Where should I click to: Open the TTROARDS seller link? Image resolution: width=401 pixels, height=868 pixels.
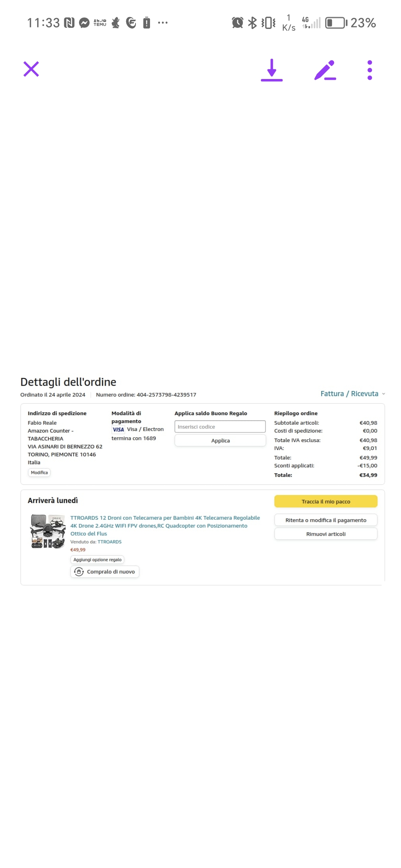click(x=110, y=542)
